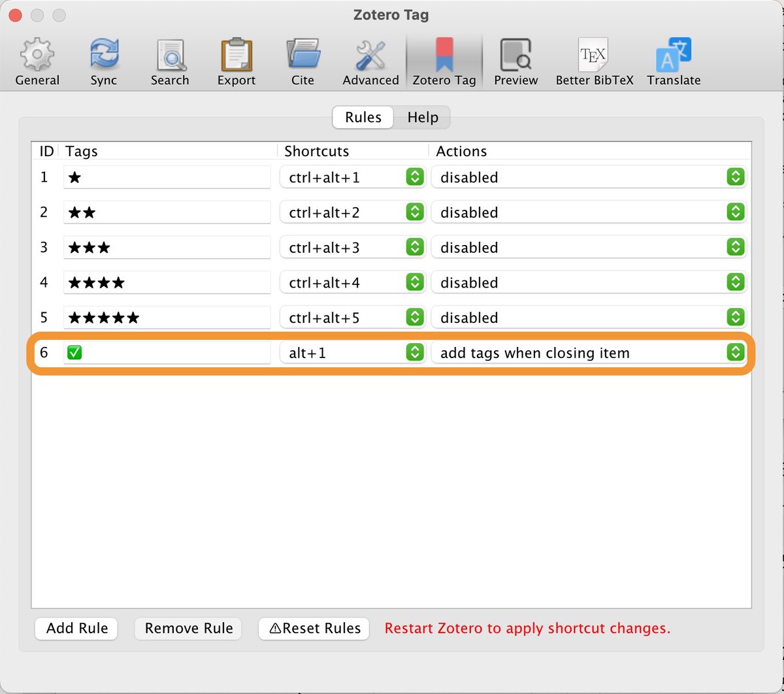Open the Search preferences pane
This screenshot has height=694, width=784.
point(170,63)
